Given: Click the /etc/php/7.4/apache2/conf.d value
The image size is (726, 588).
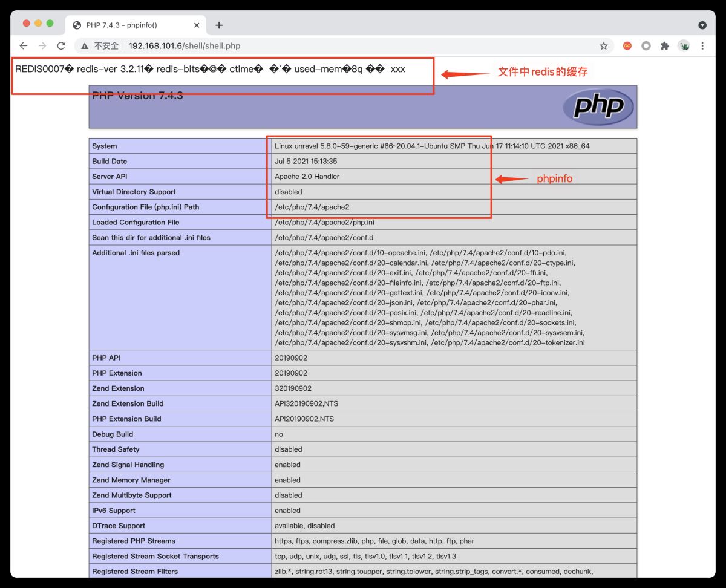Looking at the screenshot, I should (x=324, y=238).
